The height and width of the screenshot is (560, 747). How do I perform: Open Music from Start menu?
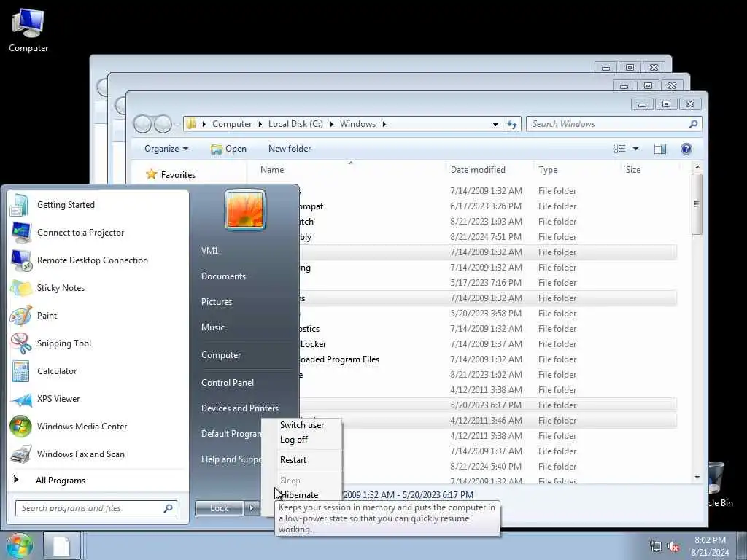pyautogui.click(x=212, y=327)
